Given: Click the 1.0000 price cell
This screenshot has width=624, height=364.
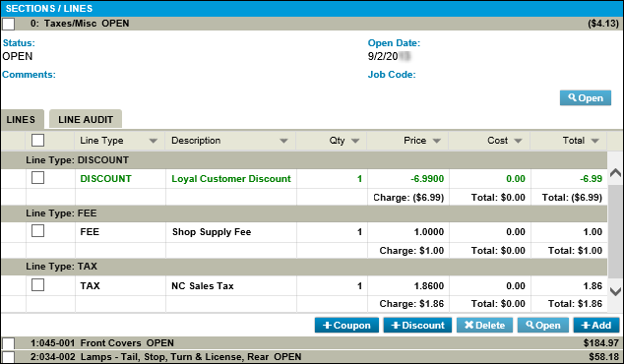Looking at the screenshot, I should [428, 232].
